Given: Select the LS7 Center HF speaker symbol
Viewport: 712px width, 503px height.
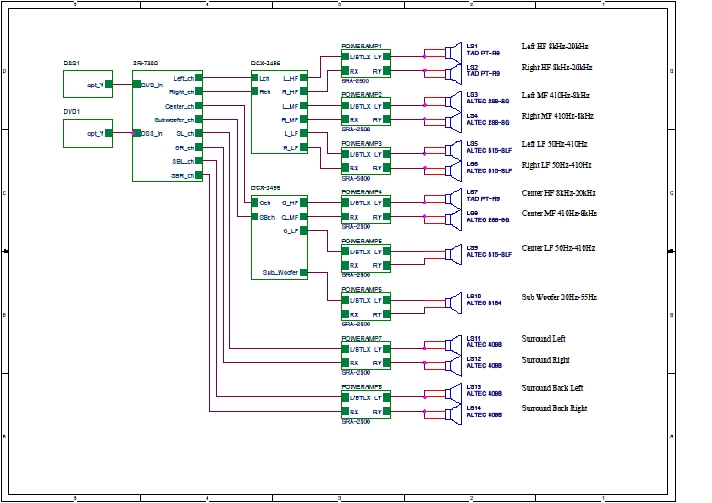Looking at the screenshot, I should [x=453, y=199].
